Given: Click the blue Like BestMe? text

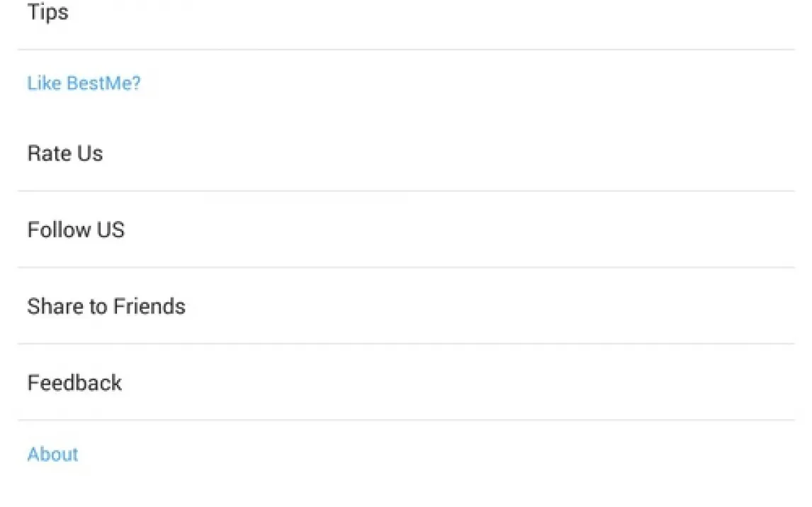Looking at the screenshot, I should pyautogui.click(x=84, y=84).
